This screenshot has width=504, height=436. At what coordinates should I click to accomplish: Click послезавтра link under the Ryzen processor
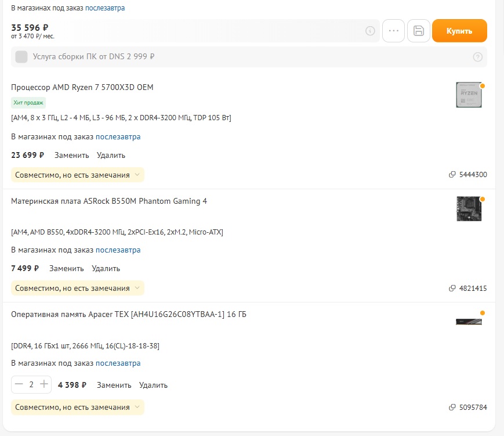[x=118, y=137]
